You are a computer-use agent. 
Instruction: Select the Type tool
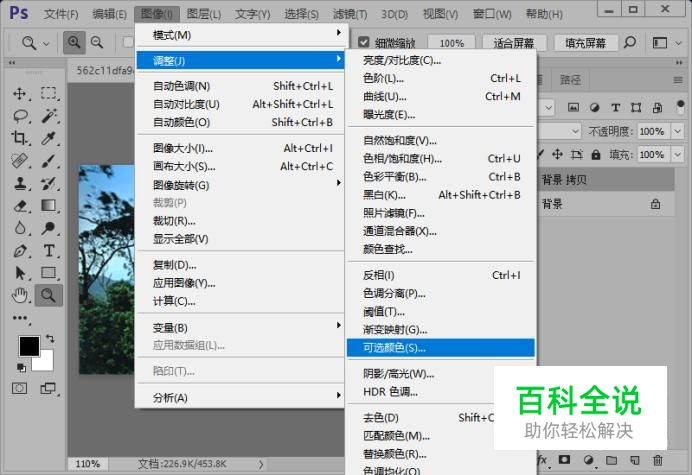tap(49, 251)
